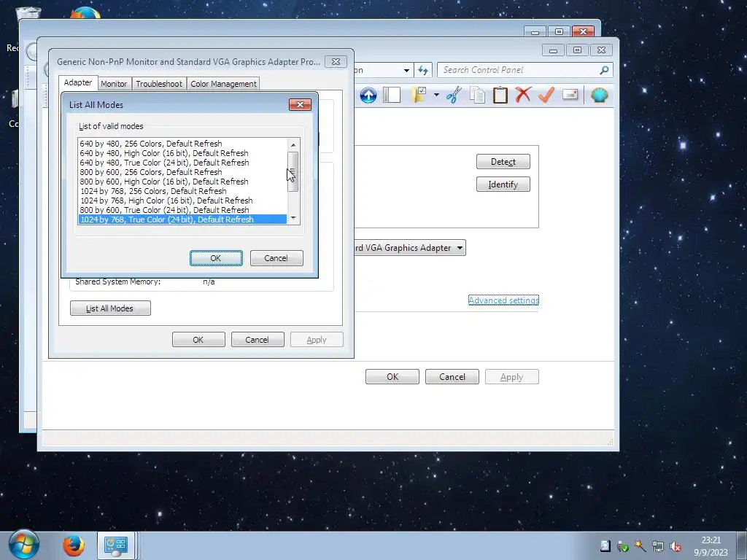Click OK in Screen Resolution window
Screen dimensions: 747x560
392,377
